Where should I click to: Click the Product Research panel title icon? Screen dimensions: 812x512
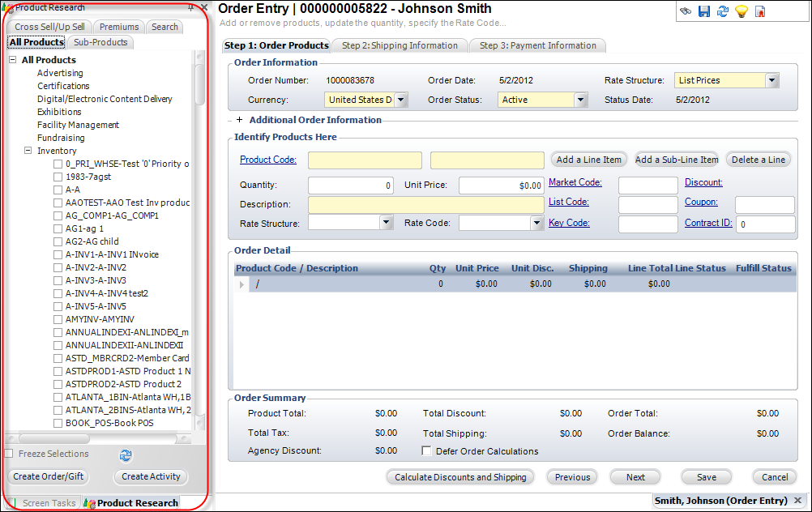pyautogui.click(x=9, y=7)
